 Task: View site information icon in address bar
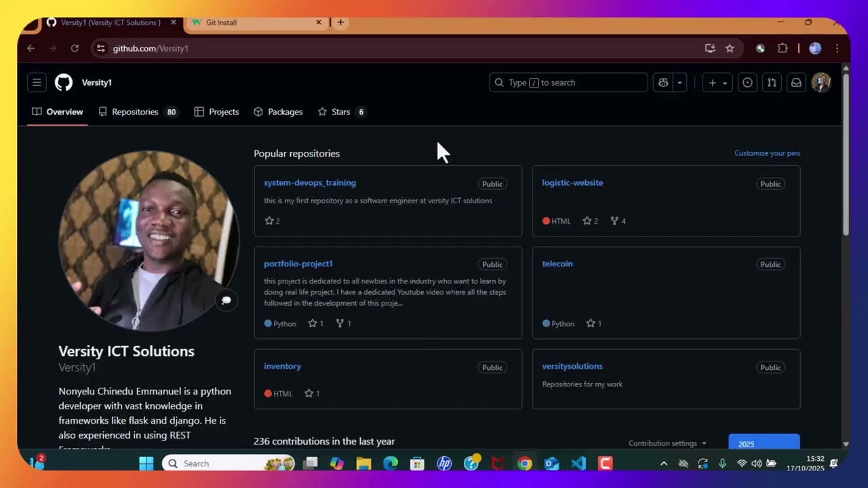tap(100, 48)
